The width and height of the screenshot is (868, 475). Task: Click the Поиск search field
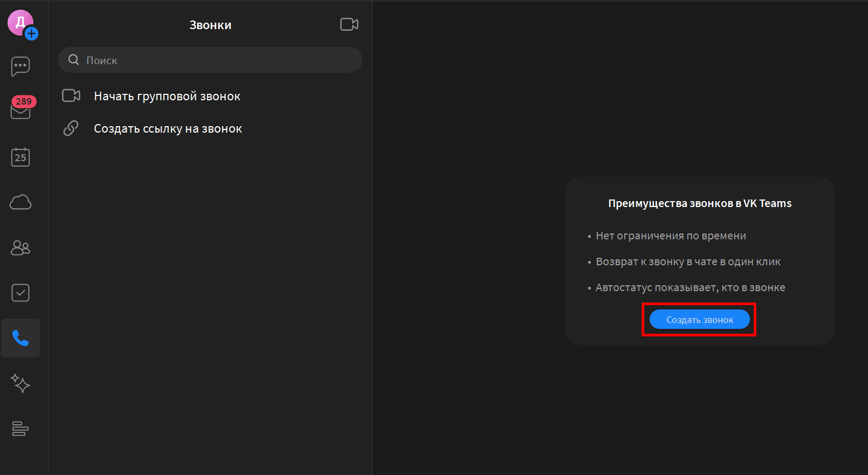click(x=210, y=60)
